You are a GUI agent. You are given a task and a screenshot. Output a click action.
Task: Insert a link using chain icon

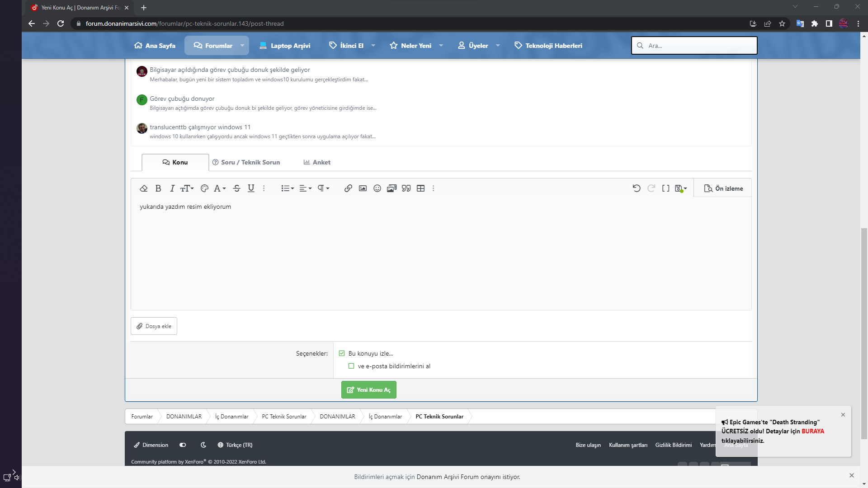click(x=348, y=188)
